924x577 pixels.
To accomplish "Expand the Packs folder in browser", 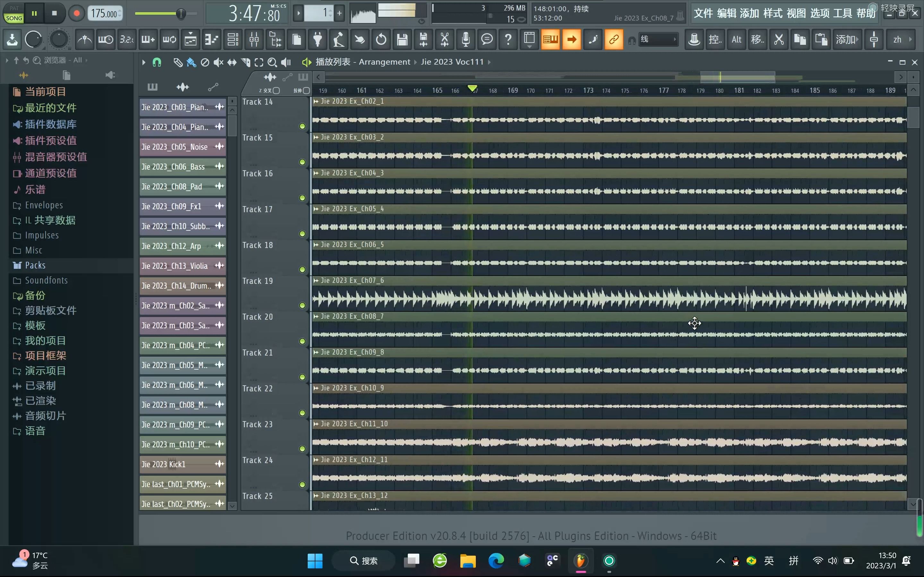I will [x=35, y=264].
